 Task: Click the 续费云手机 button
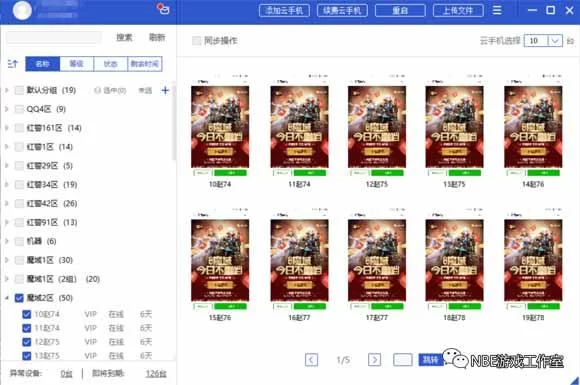(342, 10)
